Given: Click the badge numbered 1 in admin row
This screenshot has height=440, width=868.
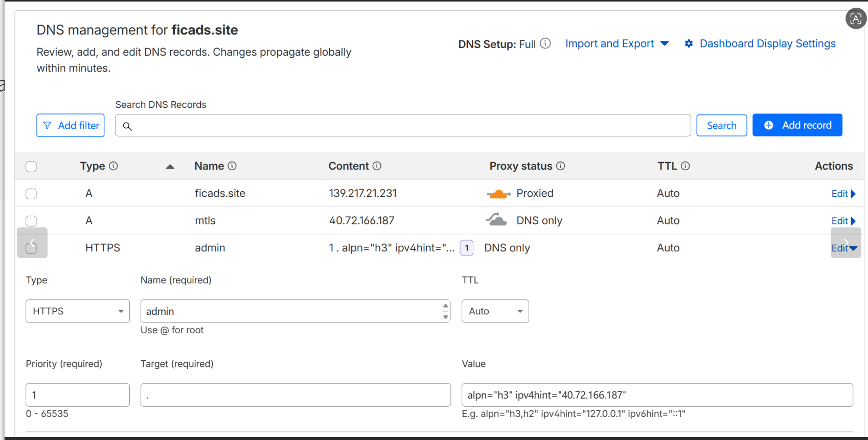Looking at the screenshot, I should tap(467, 248).
